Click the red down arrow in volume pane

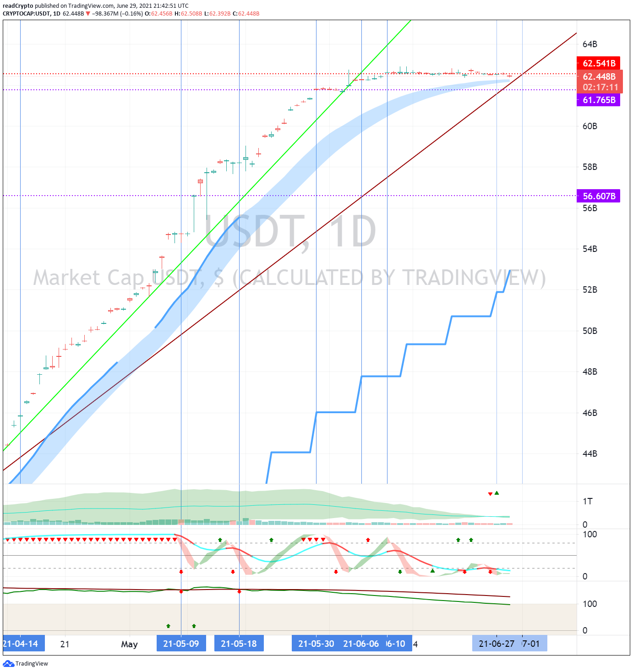pyautogui.click(x=490, y=494)
